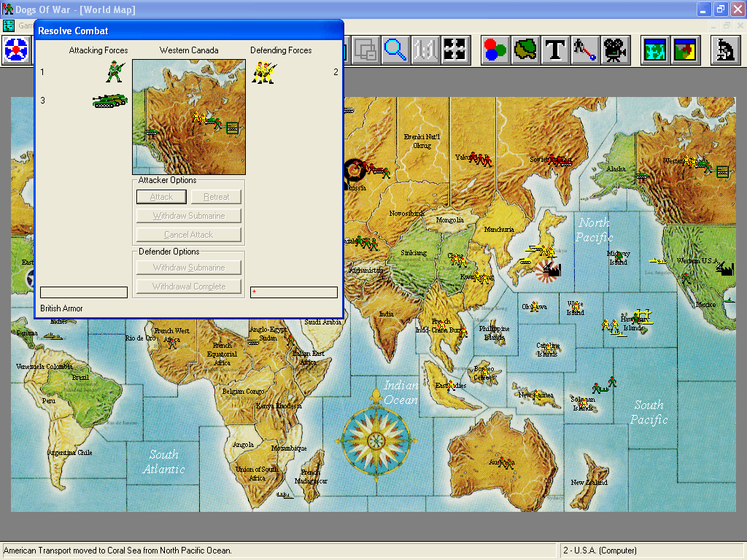The image size is (747, 560).
Task: Toggle the large T text labels icon
Action: click(x=555, y=50)
